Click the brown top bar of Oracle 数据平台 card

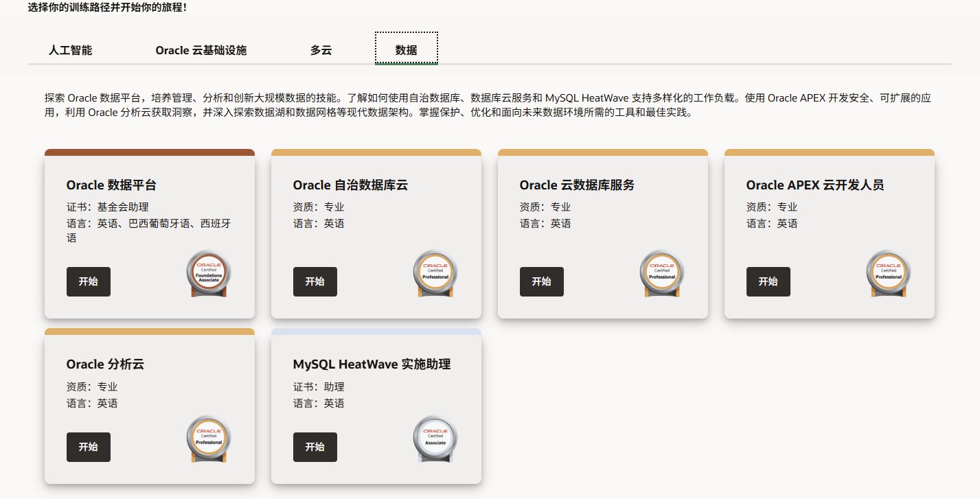pos(150,152)
